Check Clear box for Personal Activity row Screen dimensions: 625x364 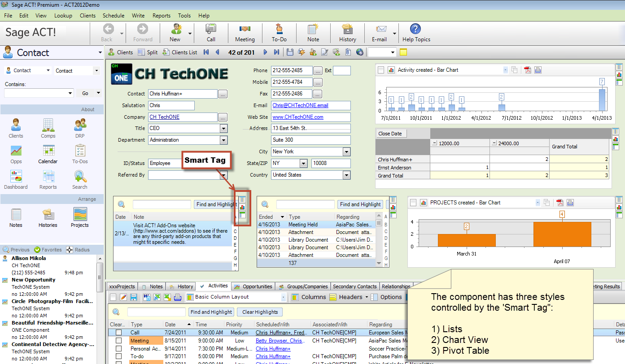tap(118, 349)
